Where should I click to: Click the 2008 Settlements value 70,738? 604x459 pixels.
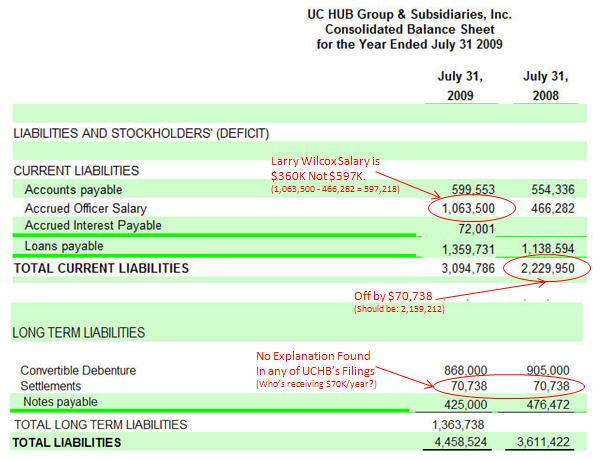coord(551,386)
